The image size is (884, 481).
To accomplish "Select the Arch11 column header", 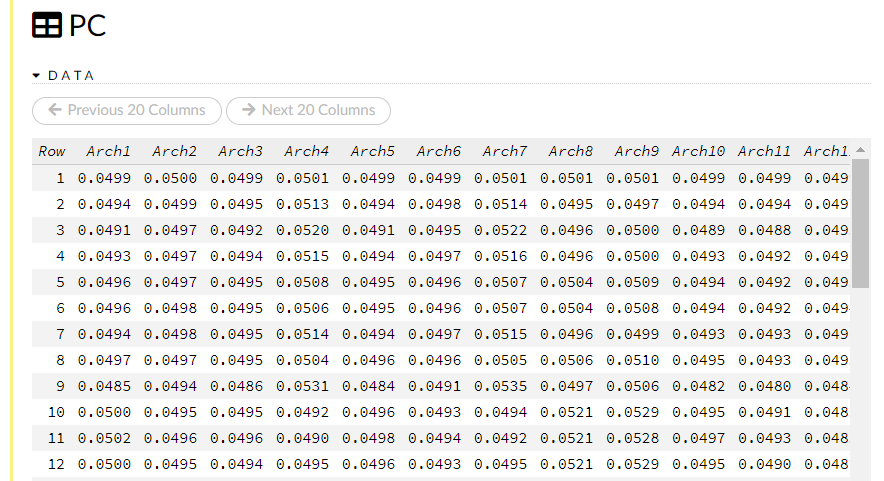I will pos(764,151).
